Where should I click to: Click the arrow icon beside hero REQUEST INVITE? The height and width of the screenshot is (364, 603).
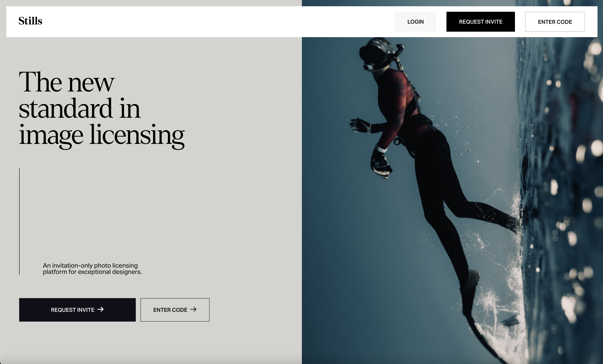(x=101, y=309)
